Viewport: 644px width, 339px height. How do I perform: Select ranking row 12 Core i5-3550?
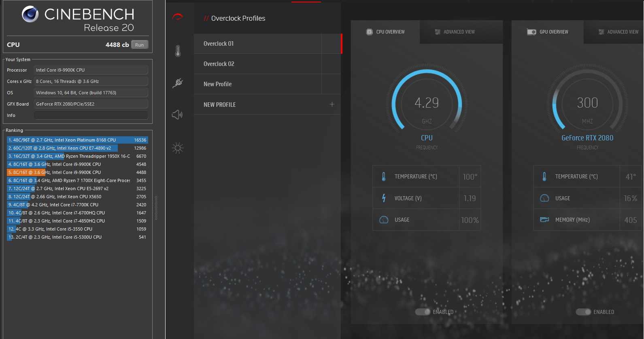tap(77, 229)
